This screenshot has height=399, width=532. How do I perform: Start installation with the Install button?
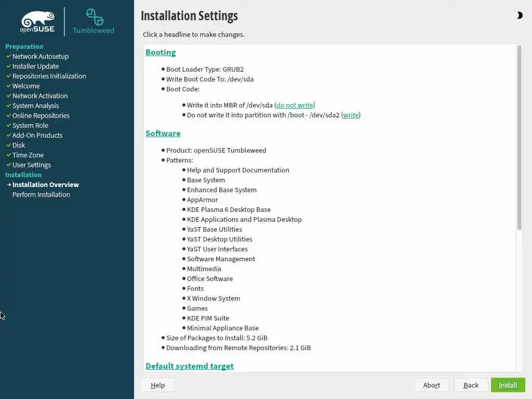tap(508, 385)
